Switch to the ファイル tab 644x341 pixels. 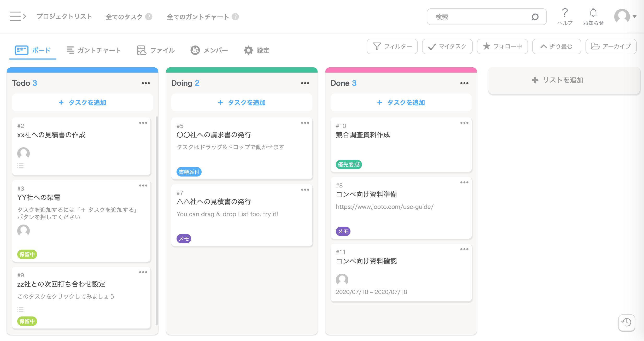click(x=156, y=50)
